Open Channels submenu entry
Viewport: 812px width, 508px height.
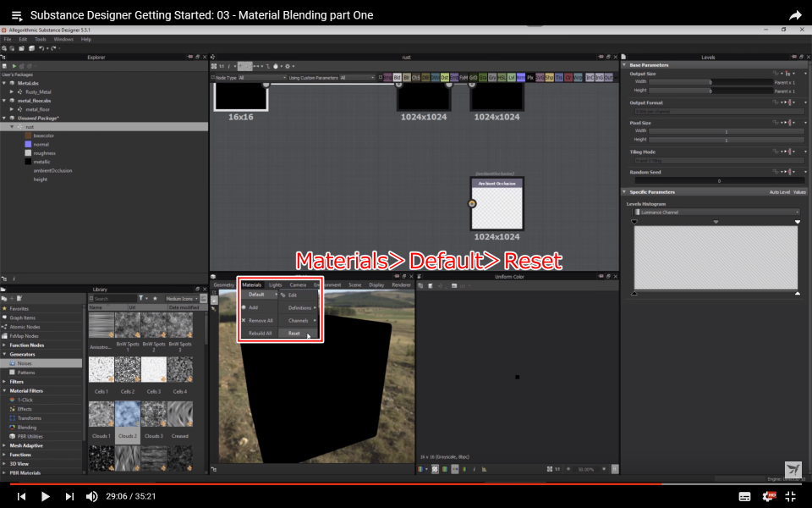tap(299, 320)
